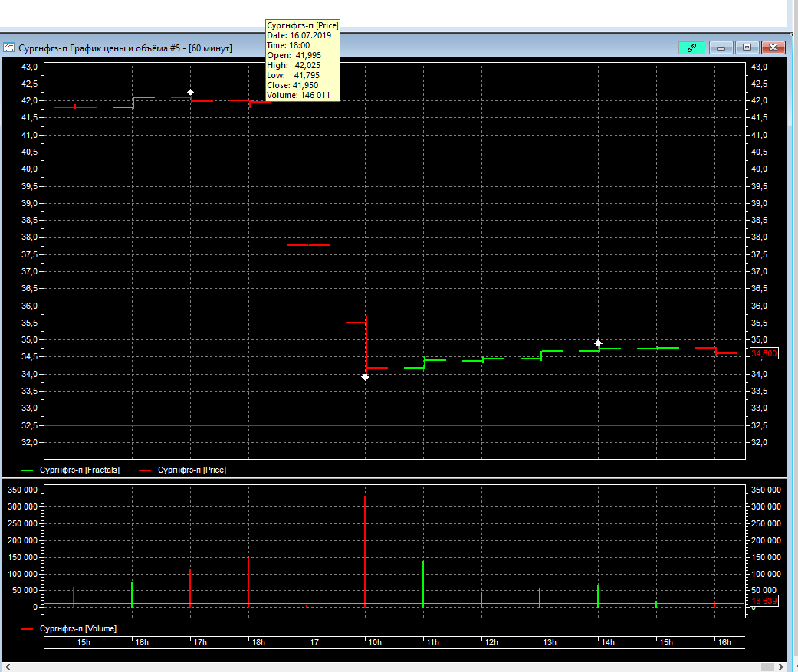Click the Сургнфгз-п [Price] legend entry

pos(182,470)
